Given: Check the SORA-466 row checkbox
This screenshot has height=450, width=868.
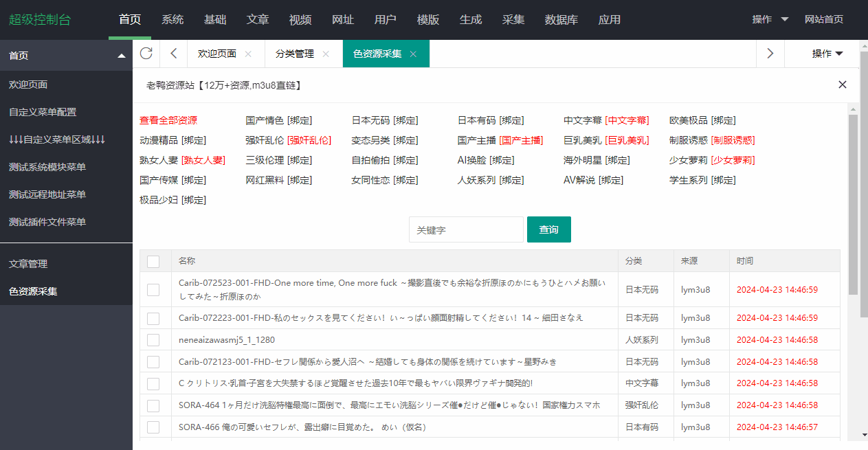Looking at the screenshot, I should 153,427.
